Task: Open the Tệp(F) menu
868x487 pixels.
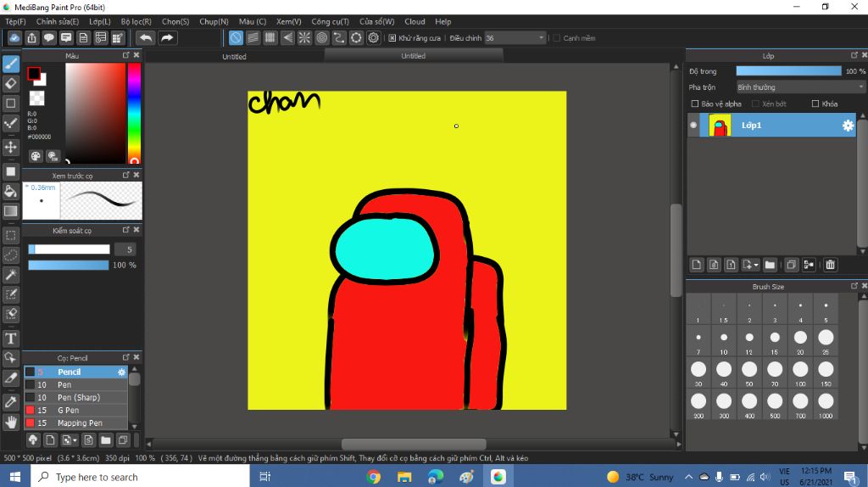Action: [x=15, y=21]
